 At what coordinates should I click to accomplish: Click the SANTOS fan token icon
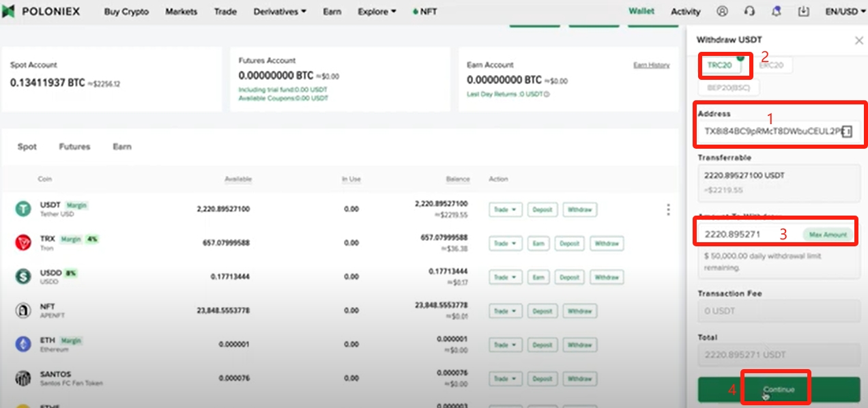[x=23, y=378]
